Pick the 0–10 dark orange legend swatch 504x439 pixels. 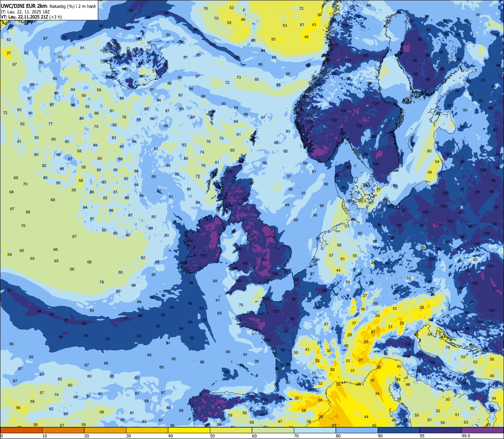pyautogui.click(x=21, y=430)
